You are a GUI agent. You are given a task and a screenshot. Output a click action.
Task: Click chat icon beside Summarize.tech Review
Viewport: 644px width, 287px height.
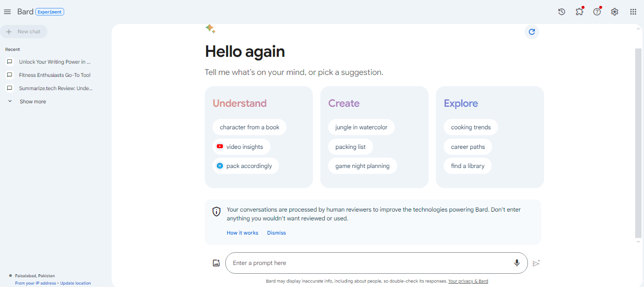coord(9,88)
